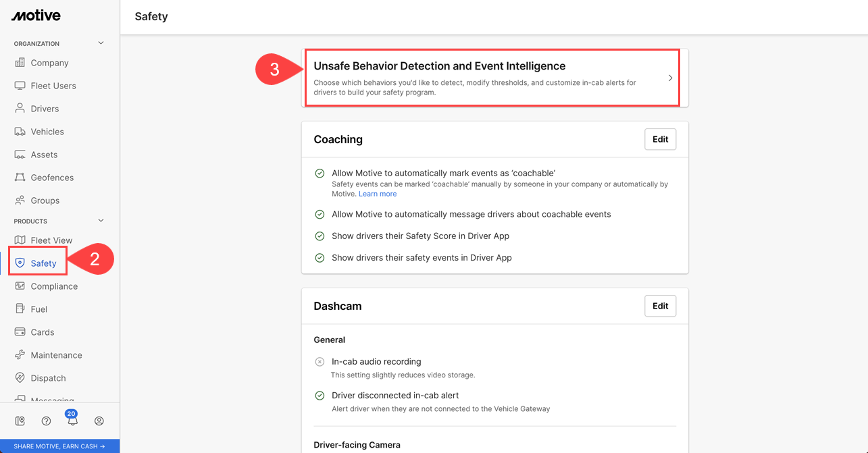Edit the Dashcam settings

coord(661,306)
